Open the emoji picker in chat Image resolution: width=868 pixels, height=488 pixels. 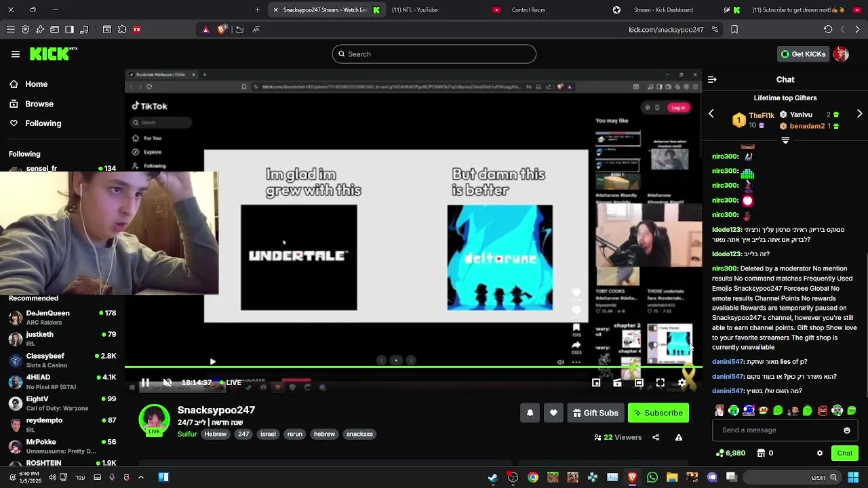[x=847, y=430]
